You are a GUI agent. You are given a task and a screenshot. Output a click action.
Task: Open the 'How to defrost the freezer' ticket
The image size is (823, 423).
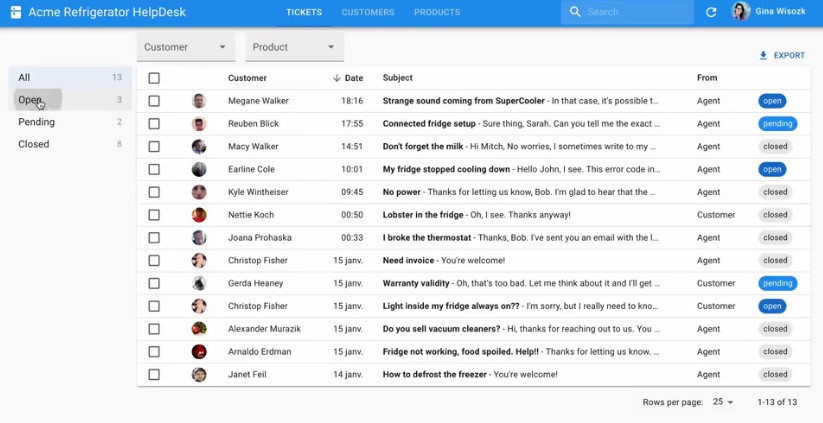[x=435, y=375]
